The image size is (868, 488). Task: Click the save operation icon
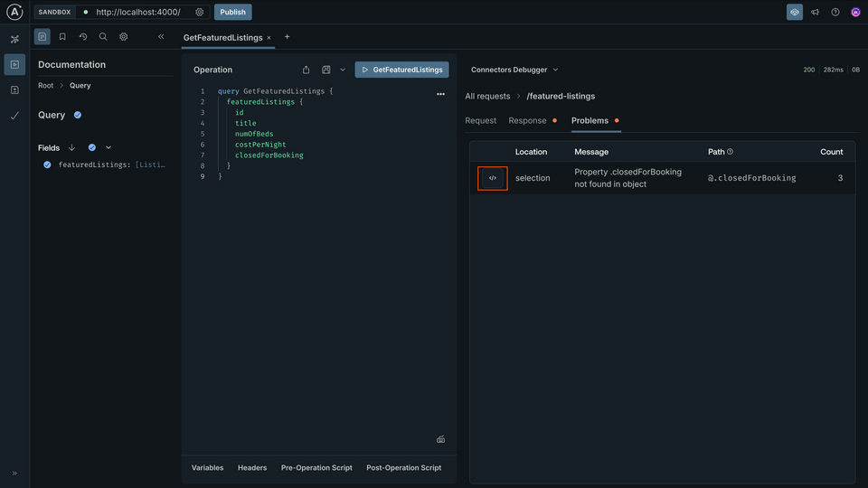click(x=326, y=70)
